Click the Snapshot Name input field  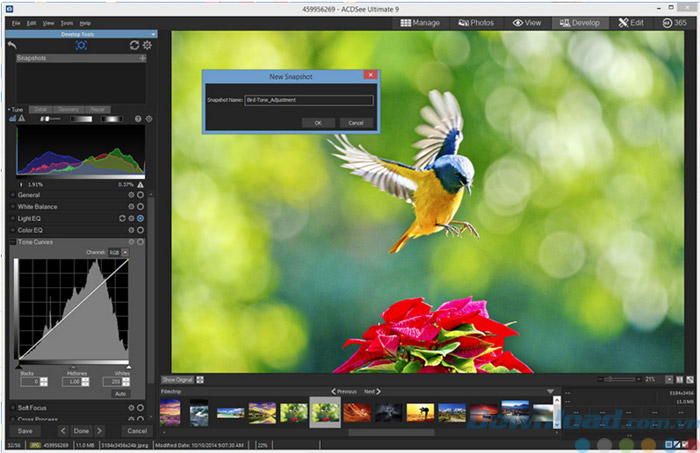point(308,100)
